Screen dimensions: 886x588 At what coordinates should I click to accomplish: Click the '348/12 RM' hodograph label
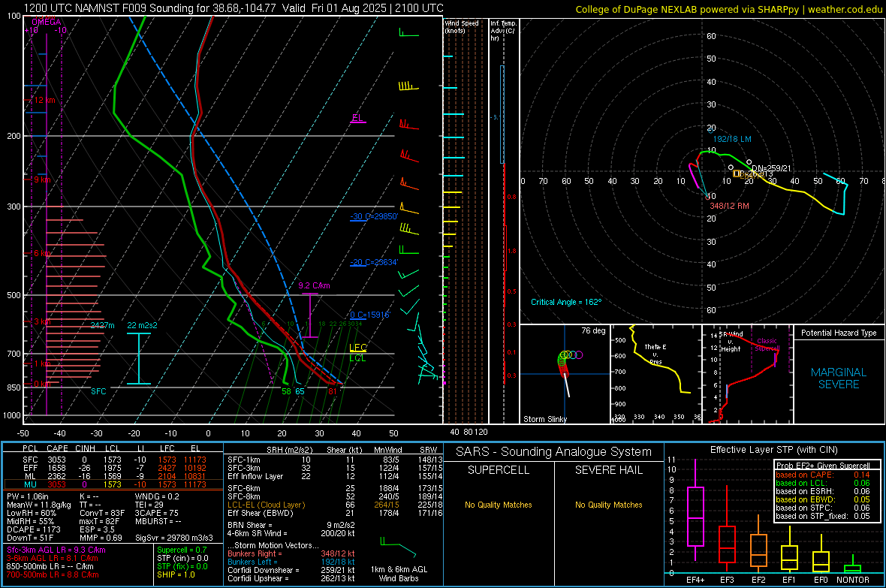pyautogui.click(x=730, y=206)
